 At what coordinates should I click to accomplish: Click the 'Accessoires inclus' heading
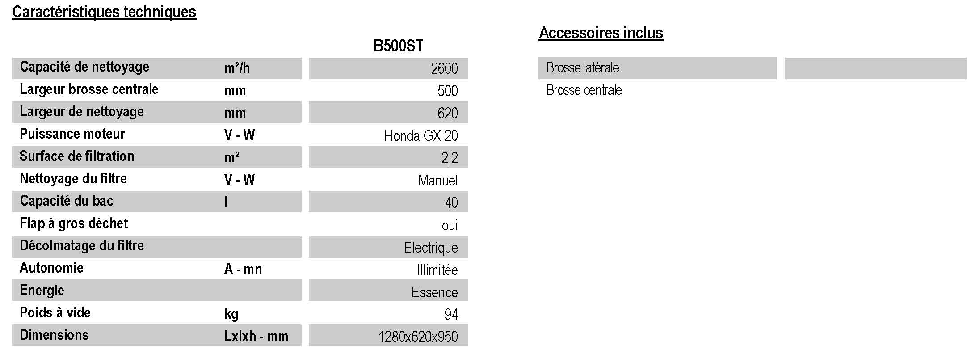pyautogui.click(x=601, y=33)
